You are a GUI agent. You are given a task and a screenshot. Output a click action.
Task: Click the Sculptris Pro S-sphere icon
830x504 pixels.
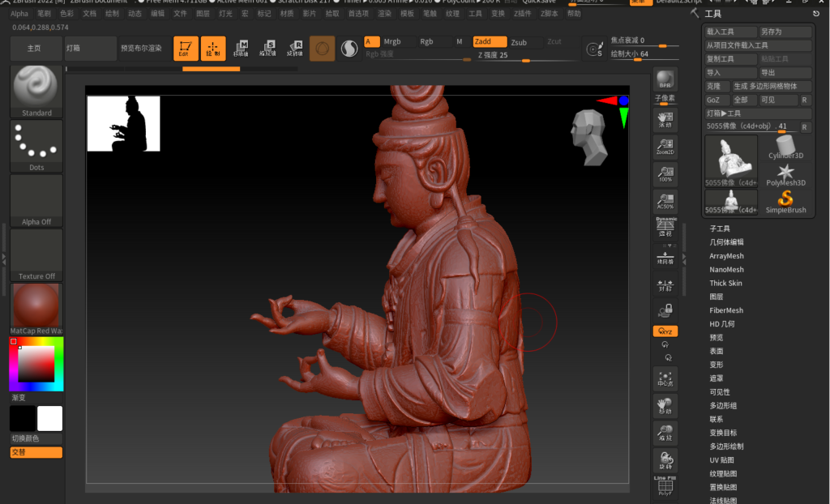click(x=349, y=49)
